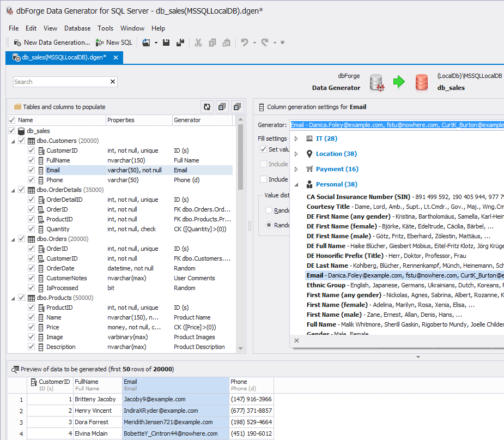Click the FullName preview column header
This screenshot has width=504, height=440.
(x=98, y=385)
